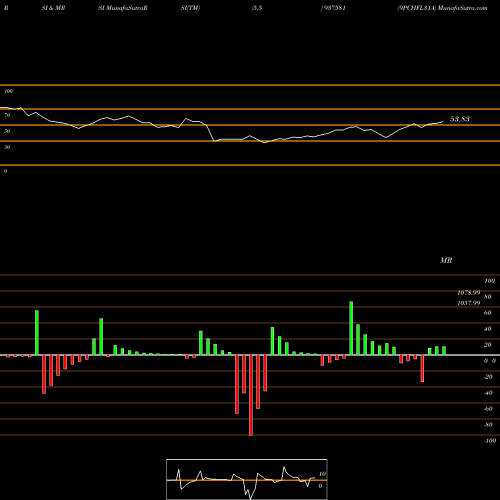This screenshot has height=500, width=500.
Task: Click the longest red MR bar
Action: tap(251, 395)
